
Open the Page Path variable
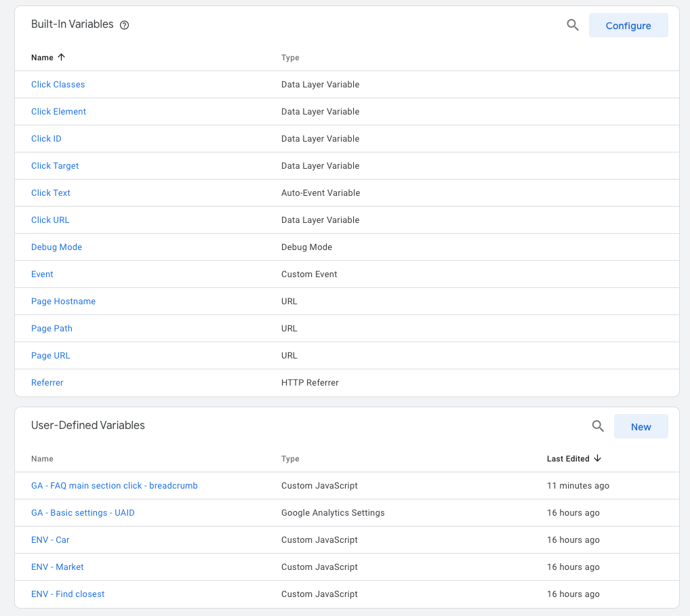pyautogui.click(x=52, y=329)
